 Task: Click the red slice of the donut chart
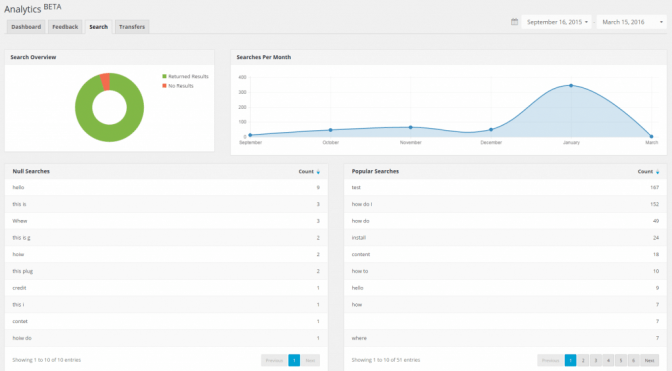[x=105, y=81]
